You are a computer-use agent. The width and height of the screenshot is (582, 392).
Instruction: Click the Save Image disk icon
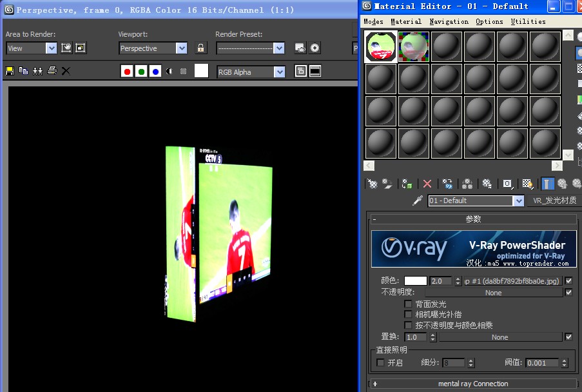tap(10, 71)
